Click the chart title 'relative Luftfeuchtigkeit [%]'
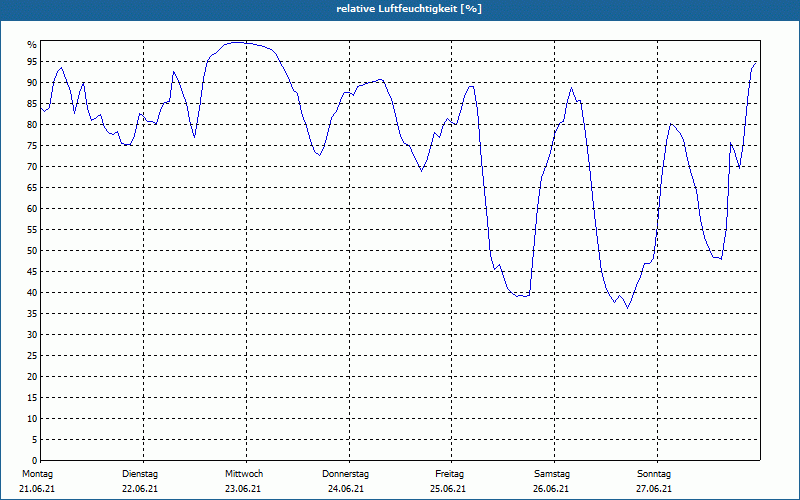 pyautogui.click(x=409, y=9)
